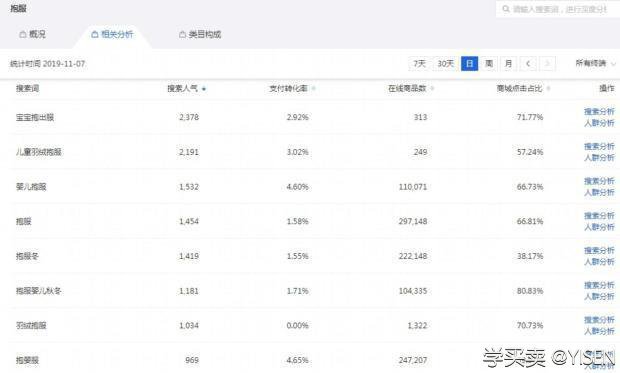620x373 pixels.
Task: Click the 搜索人气 column header label
Action: (182, 89)
